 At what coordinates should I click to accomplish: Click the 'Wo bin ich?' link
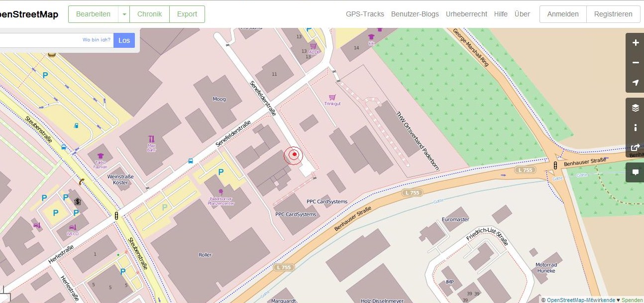(97, 40)
